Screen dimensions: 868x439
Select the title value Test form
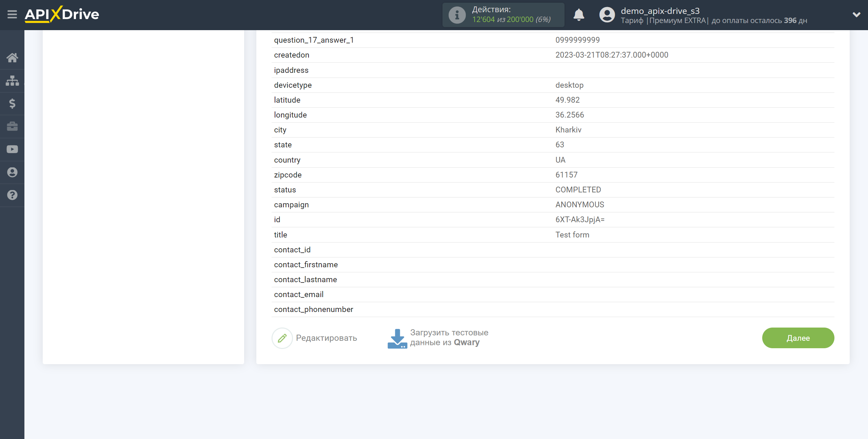[572, 235]
